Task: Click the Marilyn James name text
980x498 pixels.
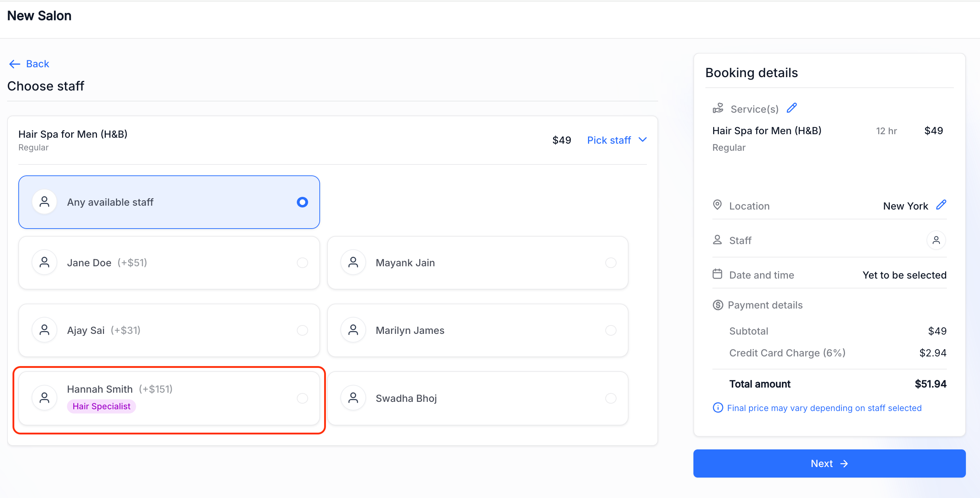Action: 410,330
